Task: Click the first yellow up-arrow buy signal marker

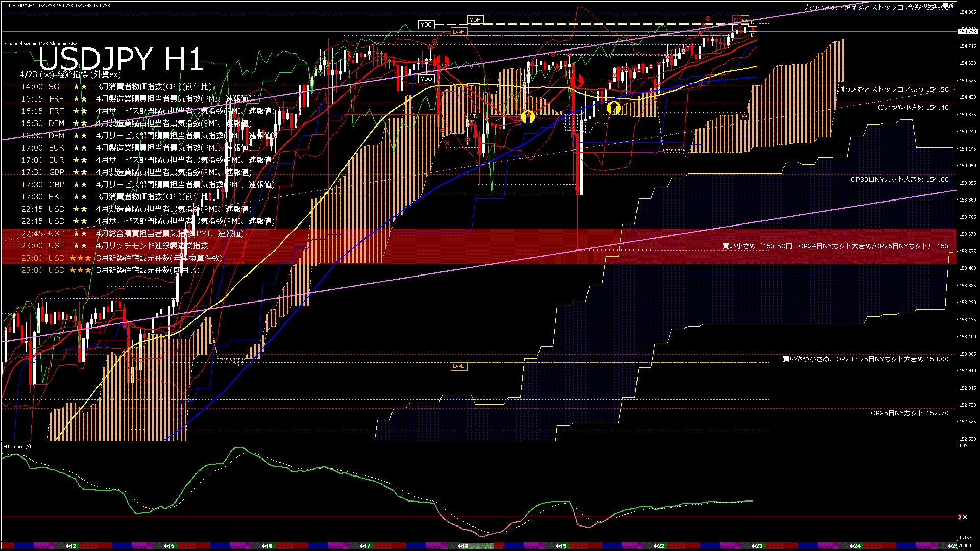Action: [x=528, y=117]
